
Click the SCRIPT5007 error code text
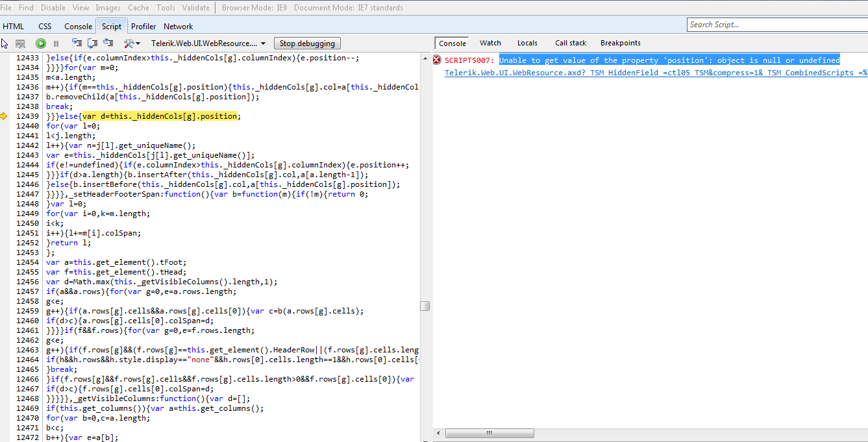pyautogui.click(x=469, y=60)
